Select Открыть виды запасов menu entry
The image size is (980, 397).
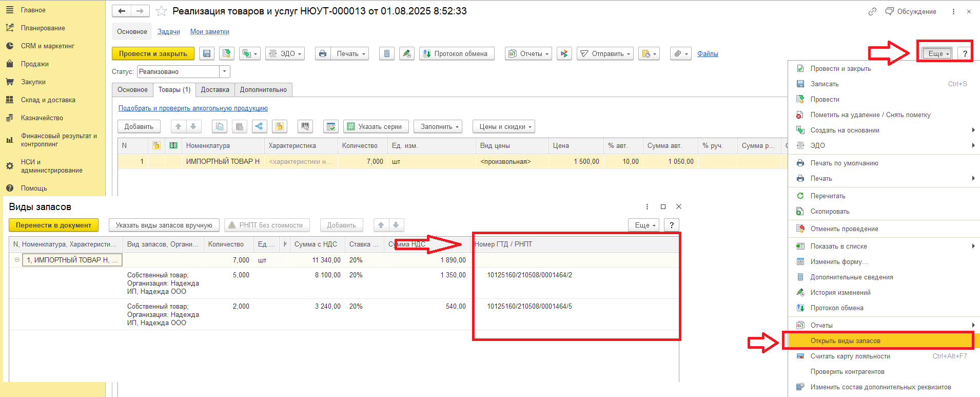[845, 341]
